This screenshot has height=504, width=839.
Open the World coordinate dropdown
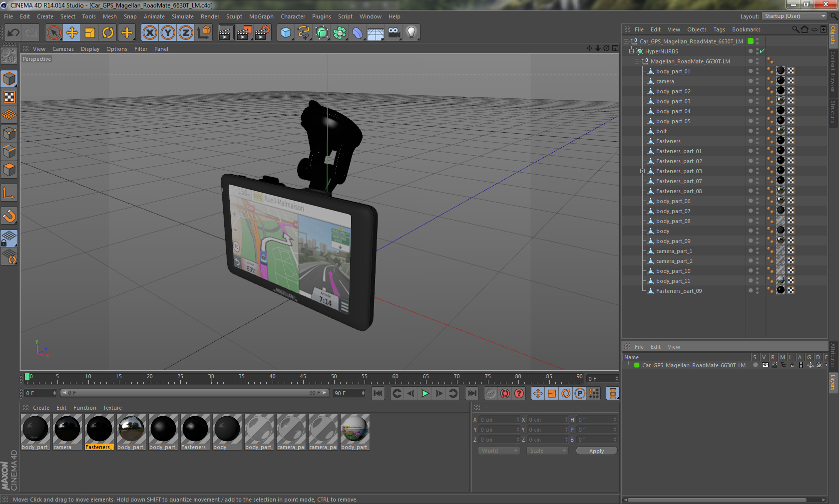tap(499, 451)
